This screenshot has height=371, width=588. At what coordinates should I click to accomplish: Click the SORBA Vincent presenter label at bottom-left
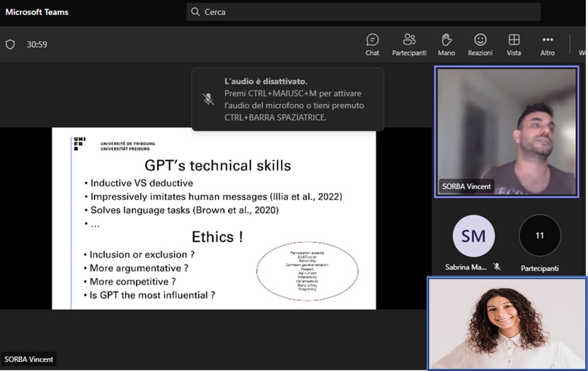point(29,359)
